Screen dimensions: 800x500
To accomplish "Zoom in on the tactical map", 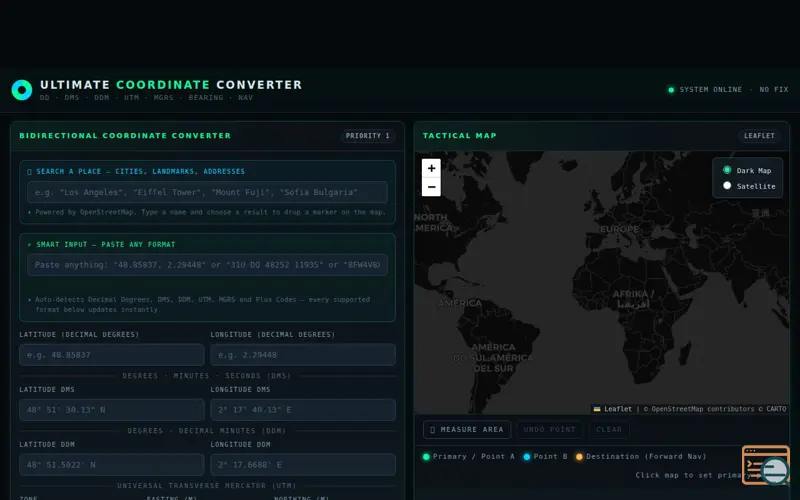I will [431, 168].
